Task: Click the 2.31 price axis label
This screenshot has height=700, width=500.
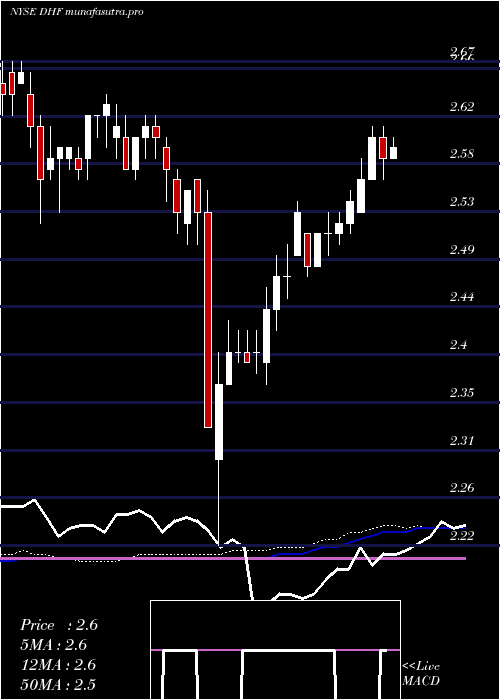Action: click(x=462, y=440)
